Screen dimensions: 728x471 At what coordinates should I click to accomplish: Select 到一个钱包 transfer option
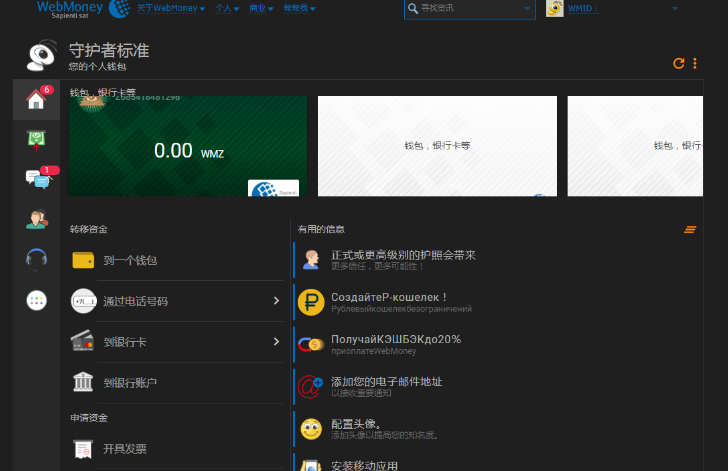[130, 261]
